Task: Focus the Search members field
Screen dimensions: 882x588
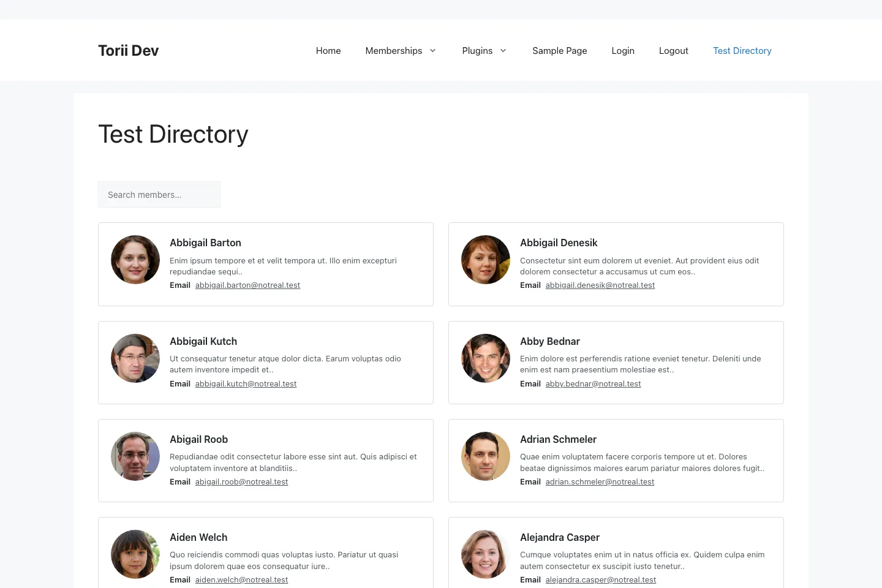Action: pyautogui.click(x=159, y=194)
